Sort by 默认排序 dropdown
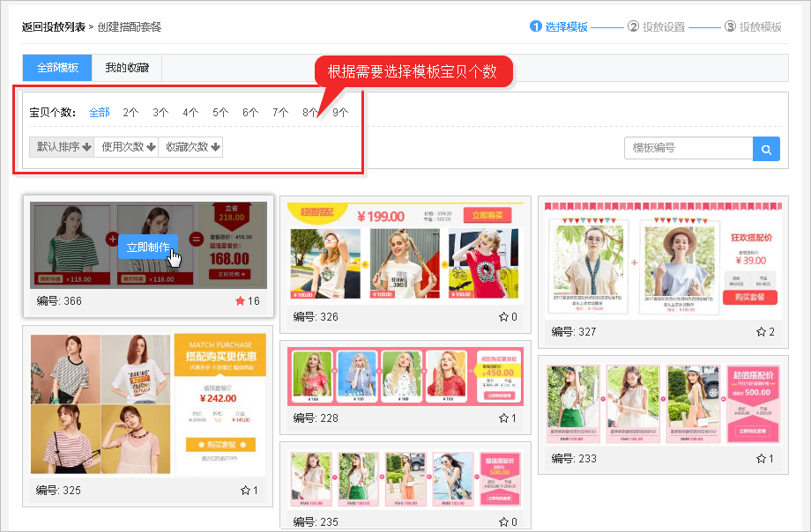This screenshot has width=811, height=532. [x=62, y=147]
